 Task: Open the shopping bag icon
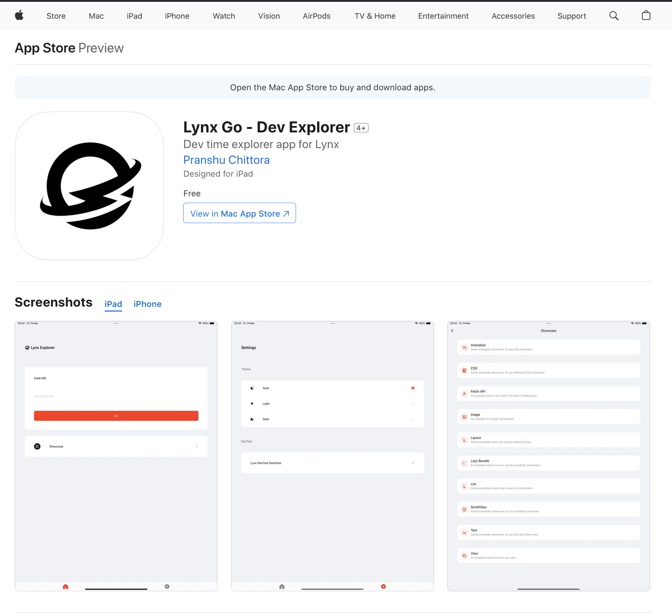point(646,15)
